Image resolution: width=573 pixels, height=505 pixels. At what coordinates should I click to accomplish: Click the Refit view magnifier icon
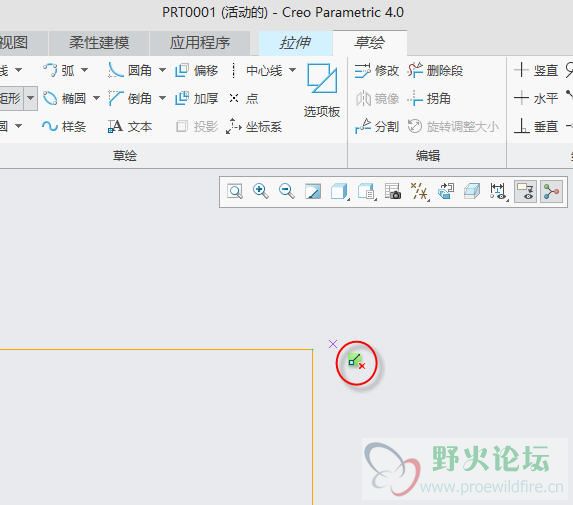pos(235,191)
